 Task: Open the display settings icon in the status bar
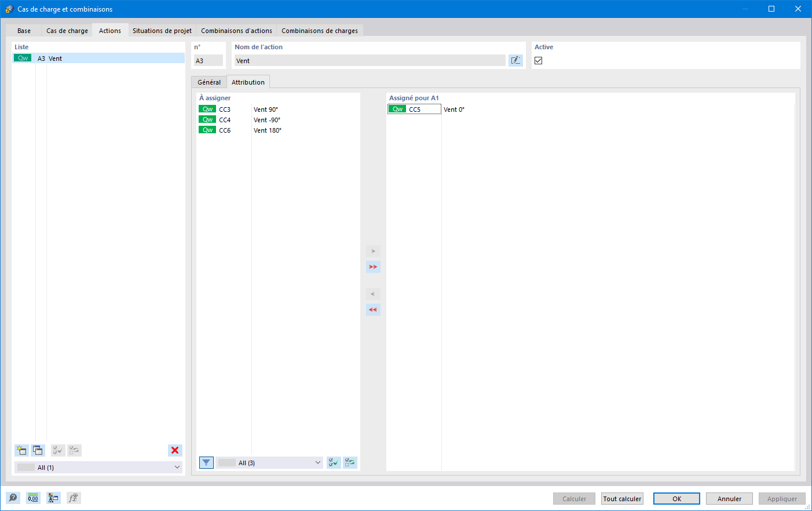tap(53, 498)
